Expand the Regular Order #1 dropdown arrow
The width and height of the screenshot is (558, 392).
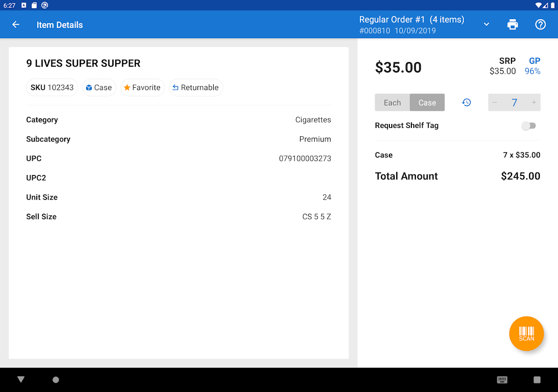point(486,24)
